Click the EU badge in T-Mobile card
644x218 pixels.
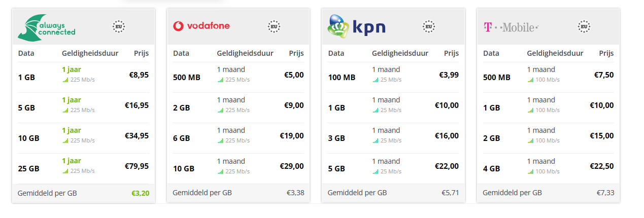584,26
